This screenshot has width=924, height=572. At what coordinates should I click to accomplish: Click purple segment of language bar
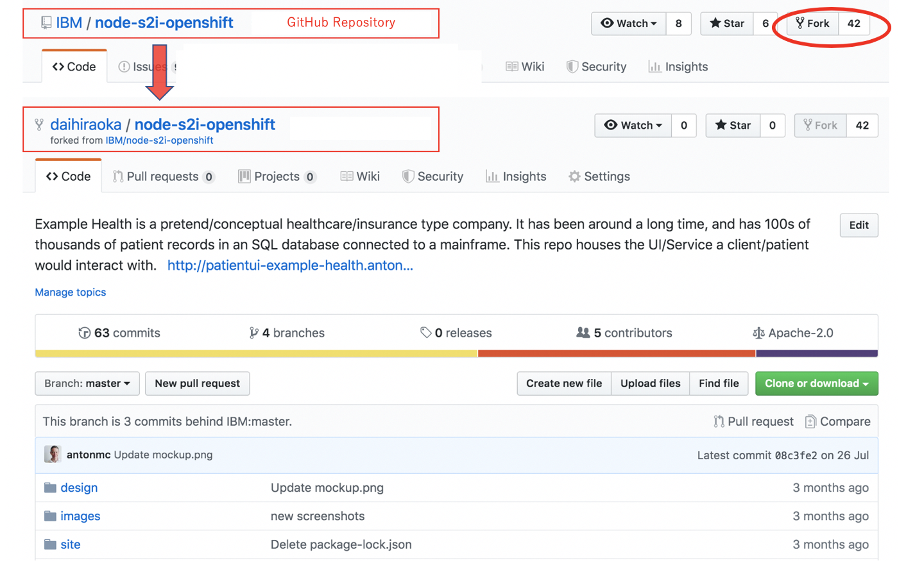tap(817, 353)
